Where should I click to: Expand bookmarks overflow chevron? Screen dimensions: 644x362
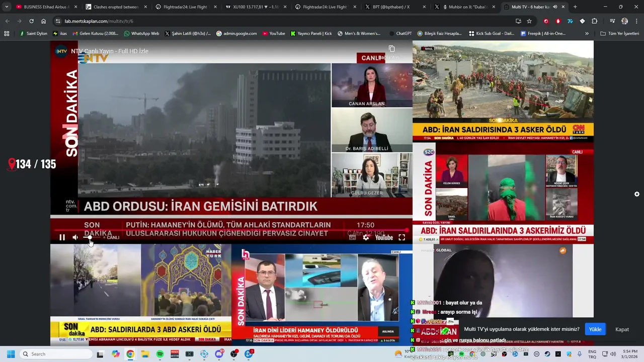[587, 34]
